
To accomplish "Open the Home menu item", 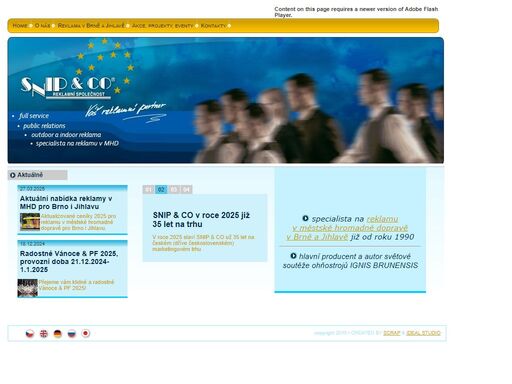I will [20, 26].
